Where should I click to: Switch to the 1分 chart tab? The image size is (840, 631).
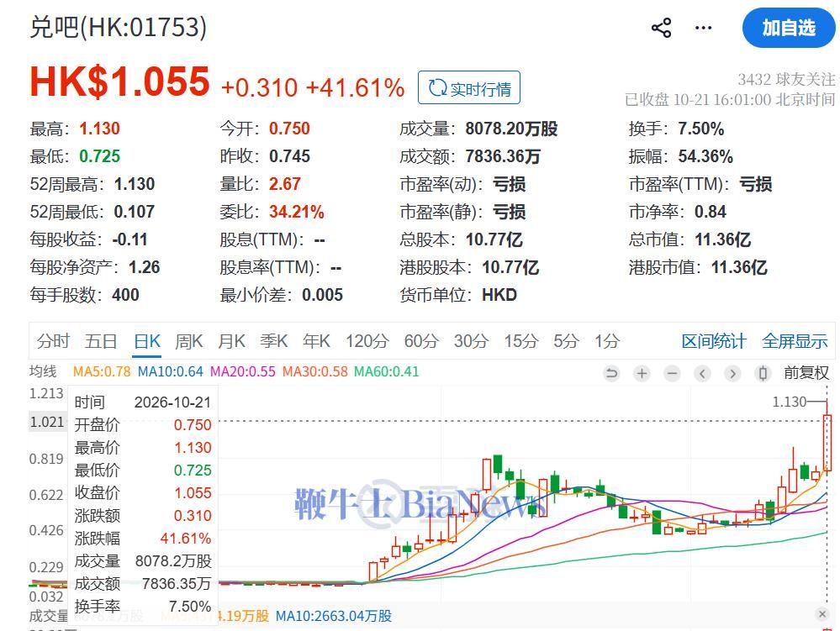pyautogui.click(x=607, y=341)
